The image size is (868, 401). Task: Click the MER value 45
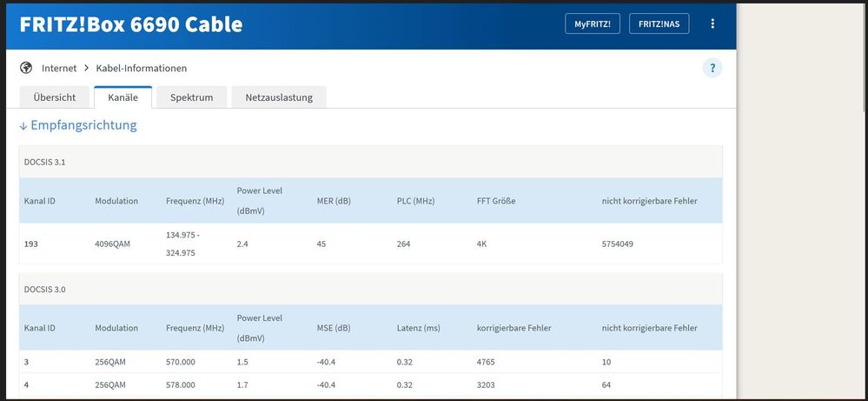pyautogui.click(x=321, y=244)
